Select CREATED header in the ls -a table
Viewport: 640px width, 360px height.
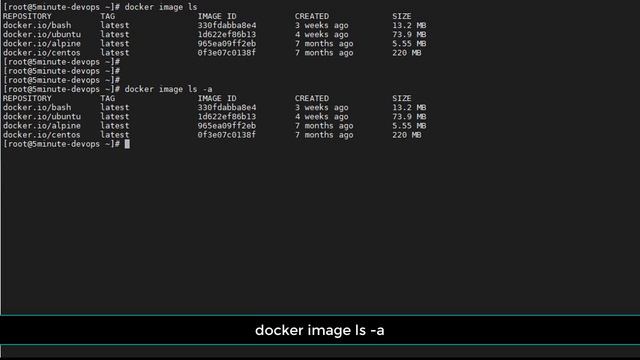click(x=312, y=98)
